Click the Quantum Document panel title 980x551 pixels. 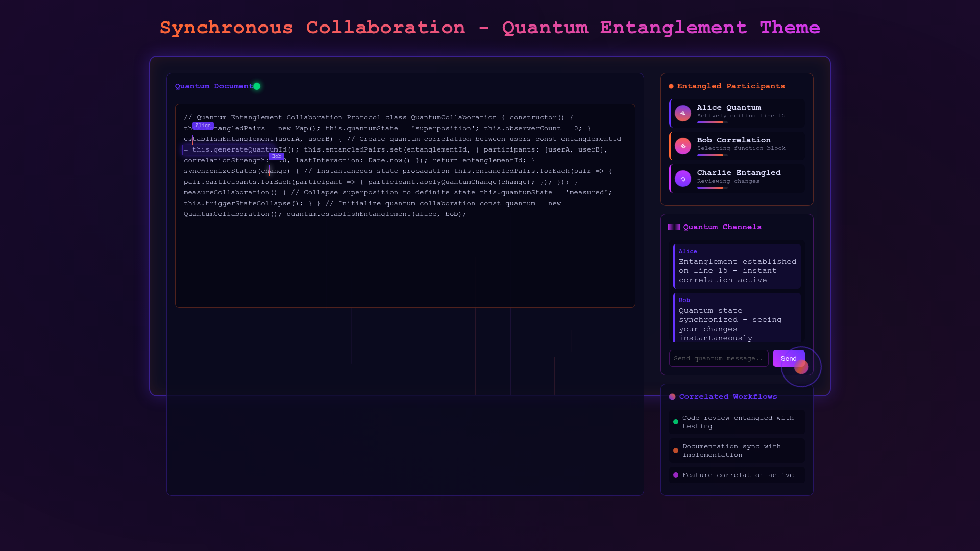213,86
